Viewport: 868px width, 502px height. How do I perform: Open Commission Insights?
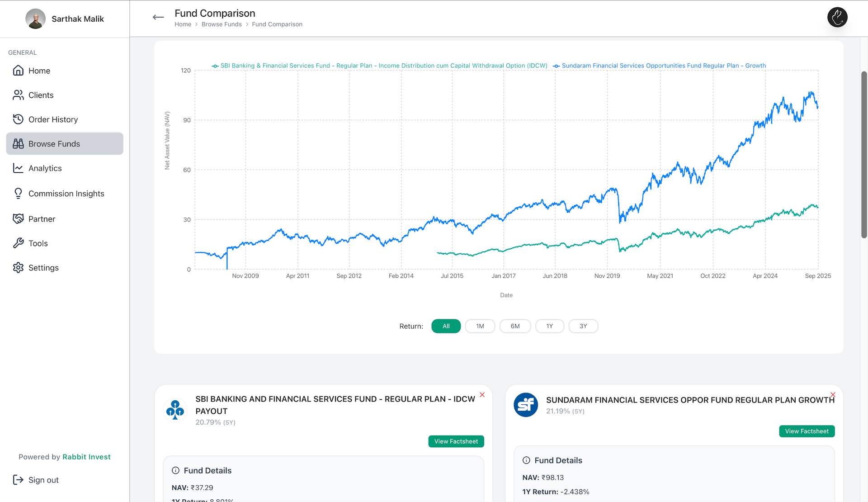[18, 193]
